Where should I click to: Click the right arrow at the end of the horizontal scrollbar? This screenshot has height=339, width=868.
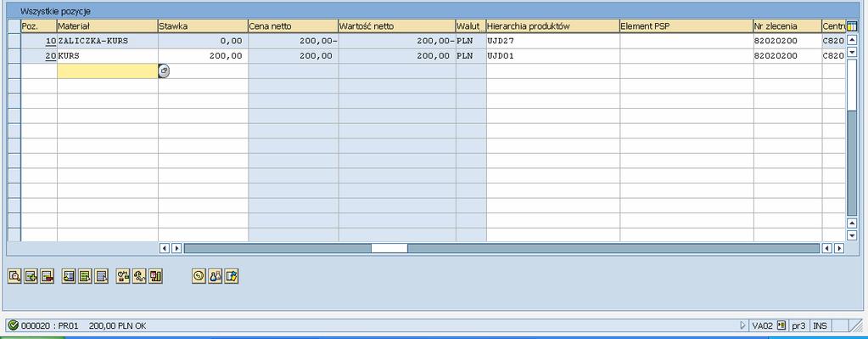coord(838,249)
